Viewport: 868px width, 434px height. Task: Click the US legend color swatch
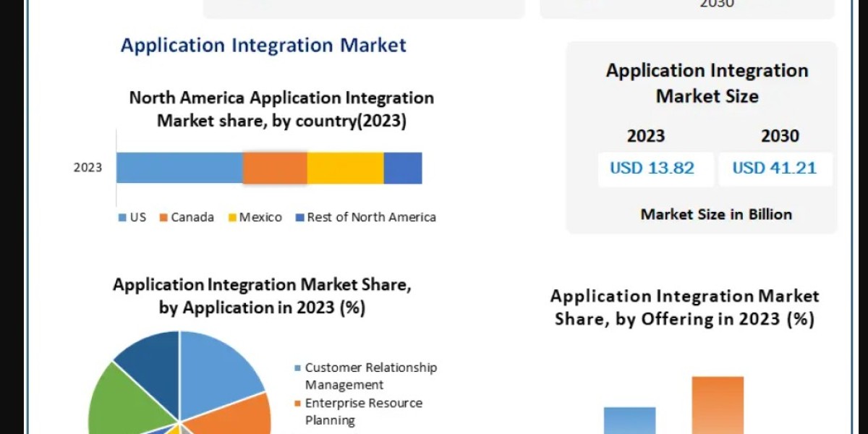pyautogui.click(x=122, y=217)
